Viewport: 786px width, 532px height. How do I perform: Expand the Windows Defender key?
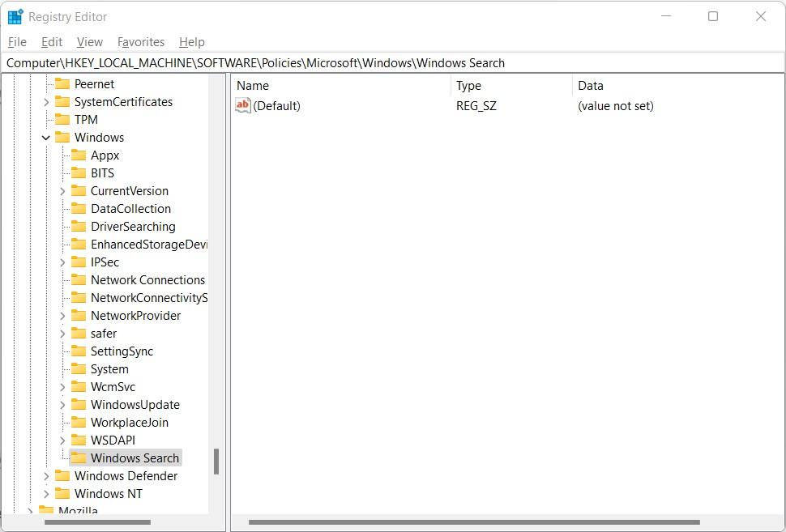tap(46, 476)
